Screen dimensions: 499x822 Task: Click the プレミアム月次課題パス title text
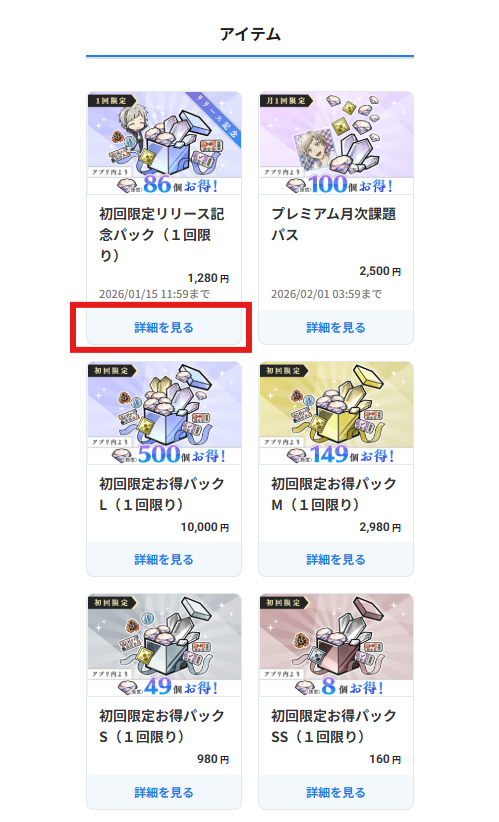coord(333,224)
